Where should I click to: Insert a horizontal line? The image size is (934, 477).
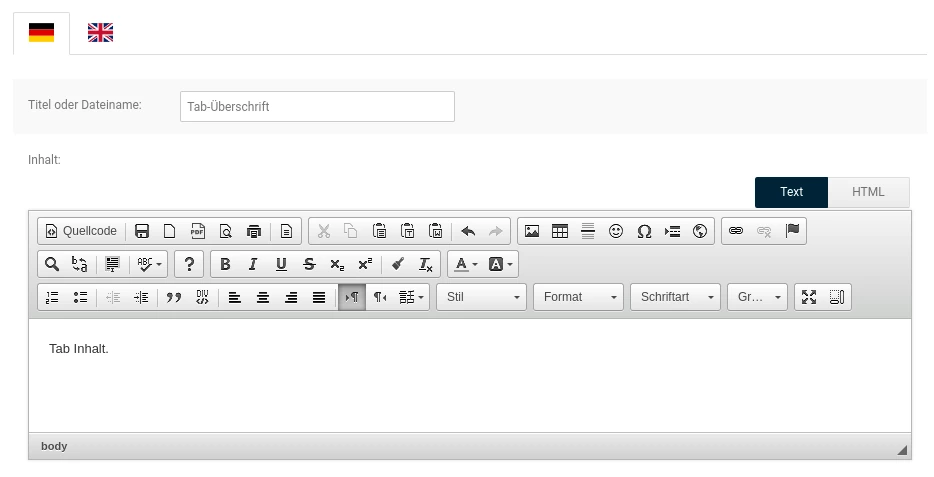point(588,231)
